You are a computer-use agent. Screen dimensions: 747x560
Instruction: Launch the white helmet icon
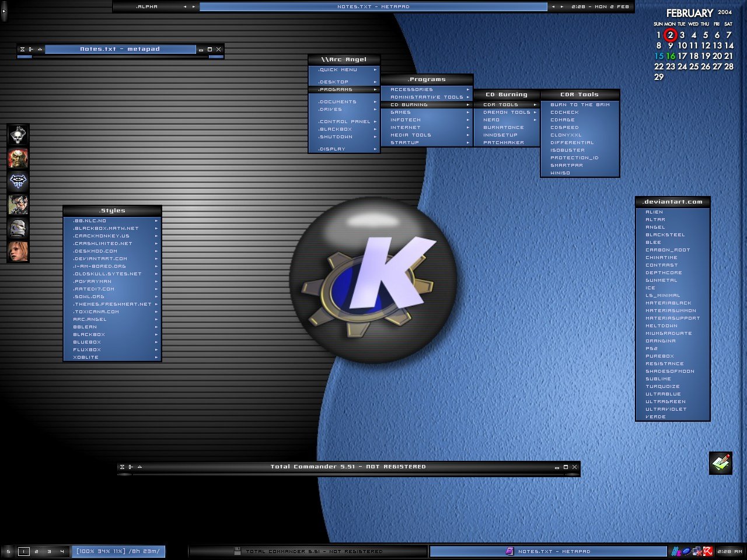(18, 229)
